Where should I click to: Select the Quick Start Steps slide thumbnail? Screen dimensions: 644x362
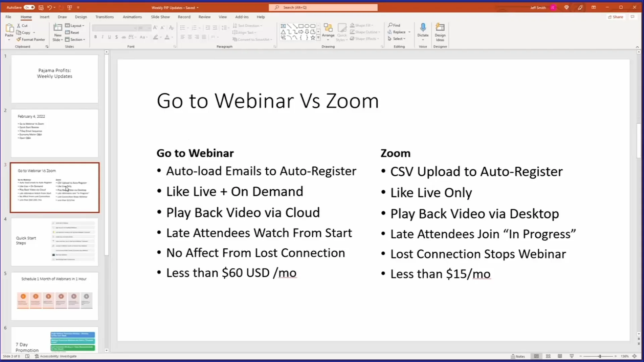55,242
